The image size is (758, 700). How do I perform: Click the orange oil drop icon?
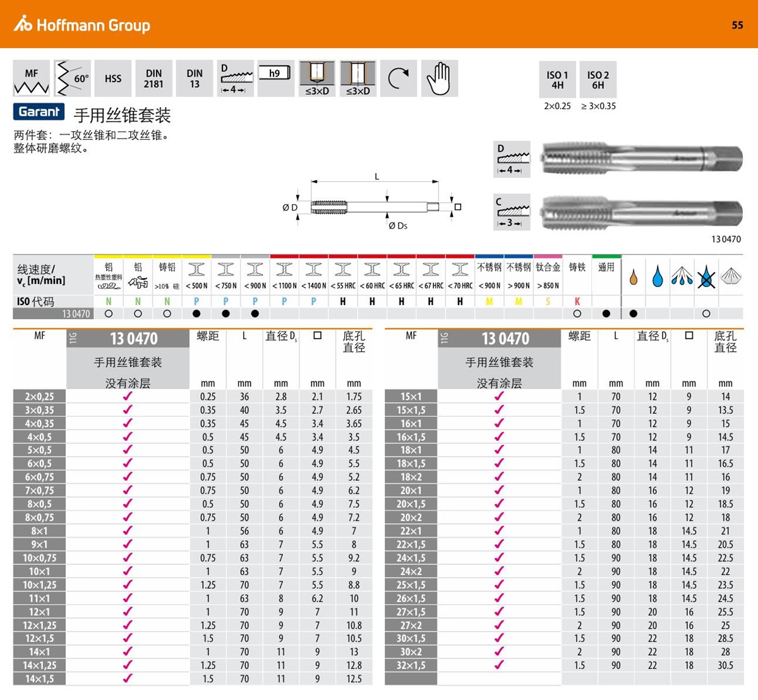click(634, 277)
